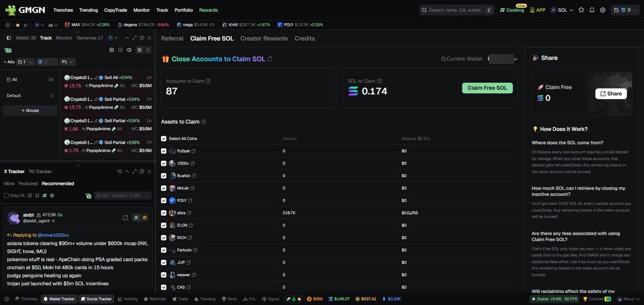Expand wallet tracker panel to fullscreen
The height and width of the screenshot is (305, 644).
[134, 38]
